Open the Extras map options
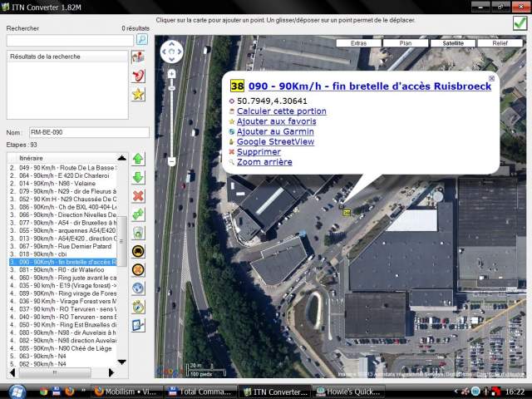This screenshot has height=399, width=532. point(358,42)
